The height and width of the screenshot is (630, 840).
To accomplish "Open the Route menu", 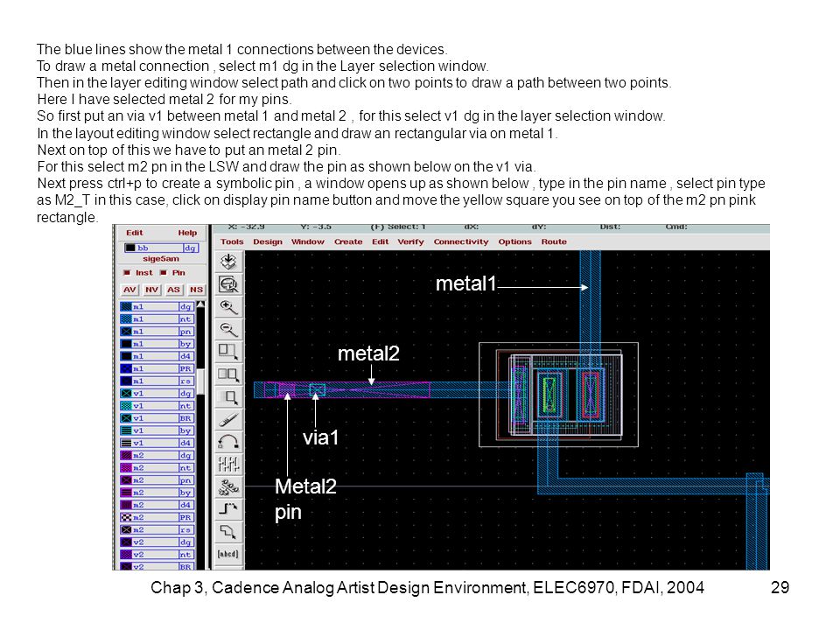I will point(554,241).
